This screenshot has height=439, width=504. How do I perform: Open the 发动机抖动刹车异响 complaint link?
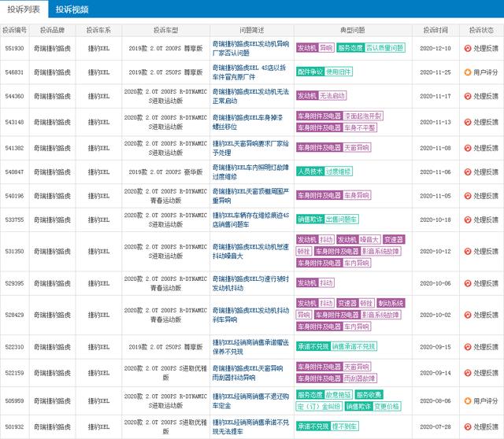(x=250, y=315)
